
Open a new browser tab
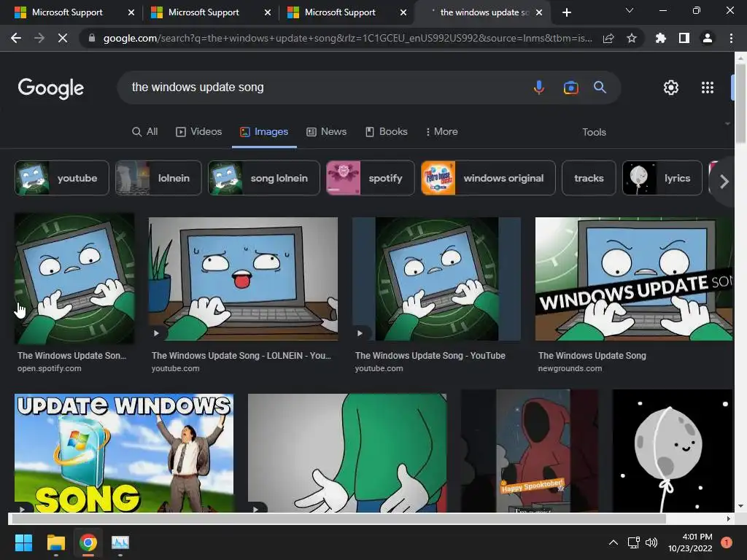(566, 12)
